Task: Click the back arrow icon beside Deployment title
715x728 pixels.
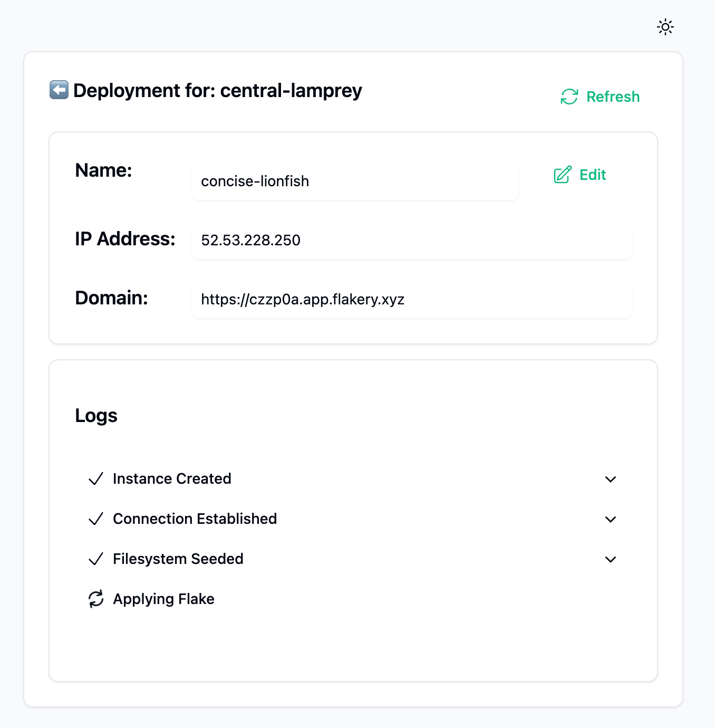Action: [x=59, y=90]
